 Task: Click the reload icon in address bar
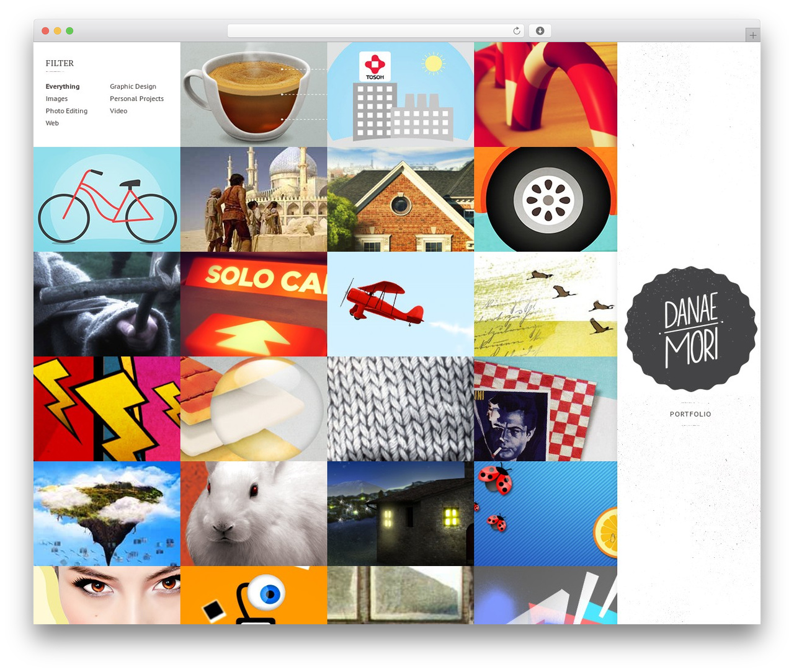click(x=516, y=31)
